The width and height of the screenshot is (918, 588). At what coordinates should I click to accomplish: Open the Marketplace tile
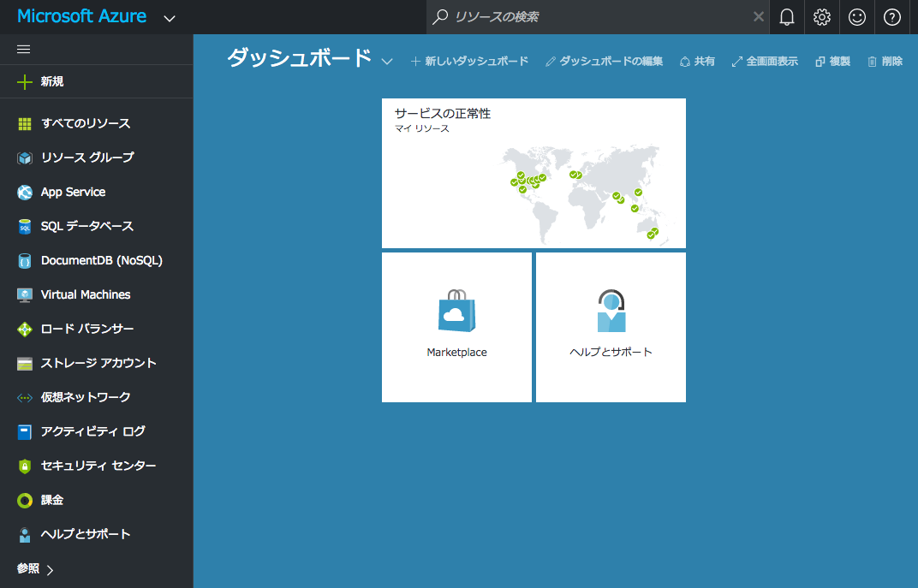coord(456,327)
